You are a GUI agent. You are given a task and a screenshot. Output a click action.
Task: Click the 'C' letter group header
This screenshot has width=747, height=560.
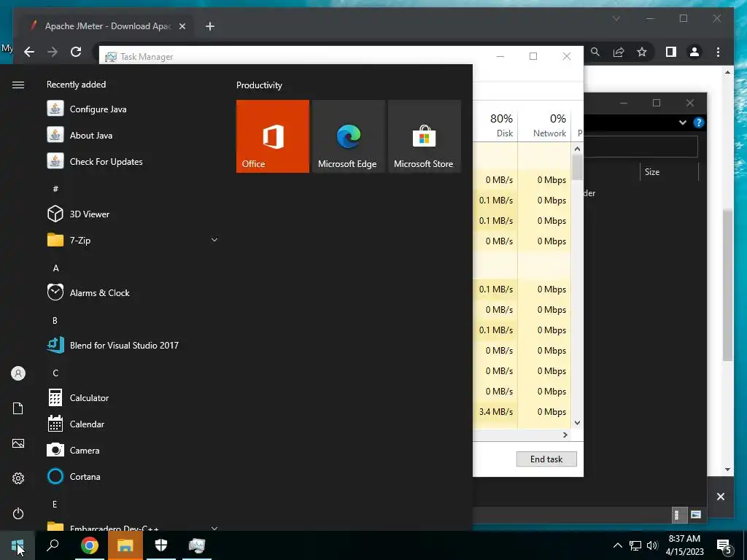click(x=55, y=373)
